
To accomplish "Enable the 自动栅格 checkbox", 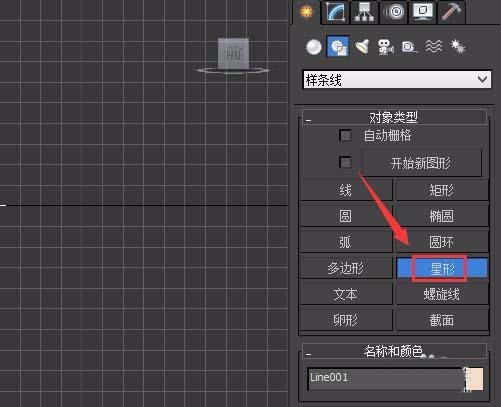I will [345, 135].
